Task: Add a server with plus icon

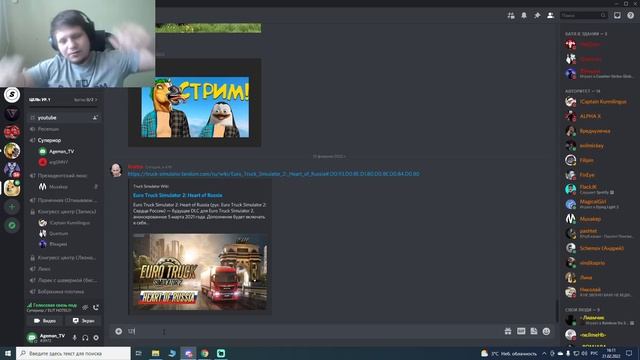Action: [12, 207]
